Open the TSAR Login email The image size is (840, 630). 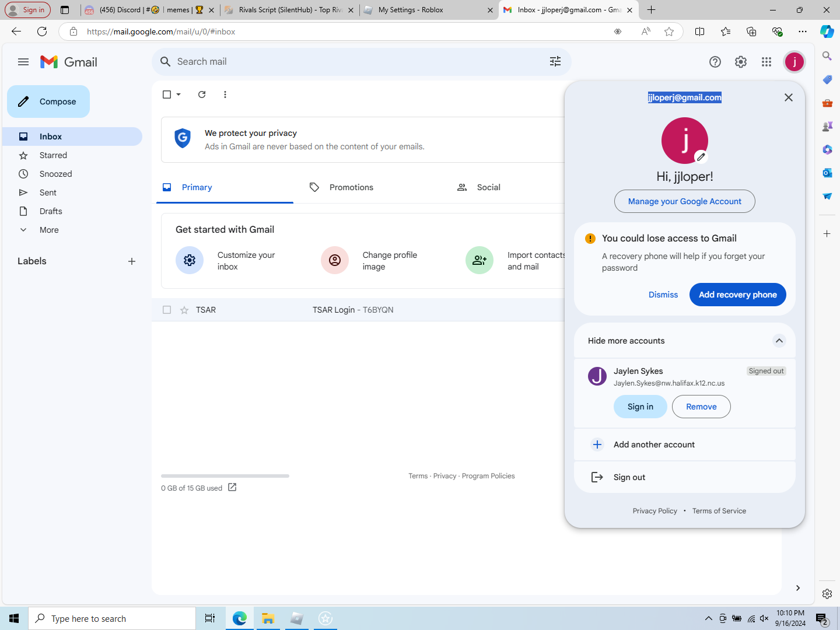[x=358, y=310]
